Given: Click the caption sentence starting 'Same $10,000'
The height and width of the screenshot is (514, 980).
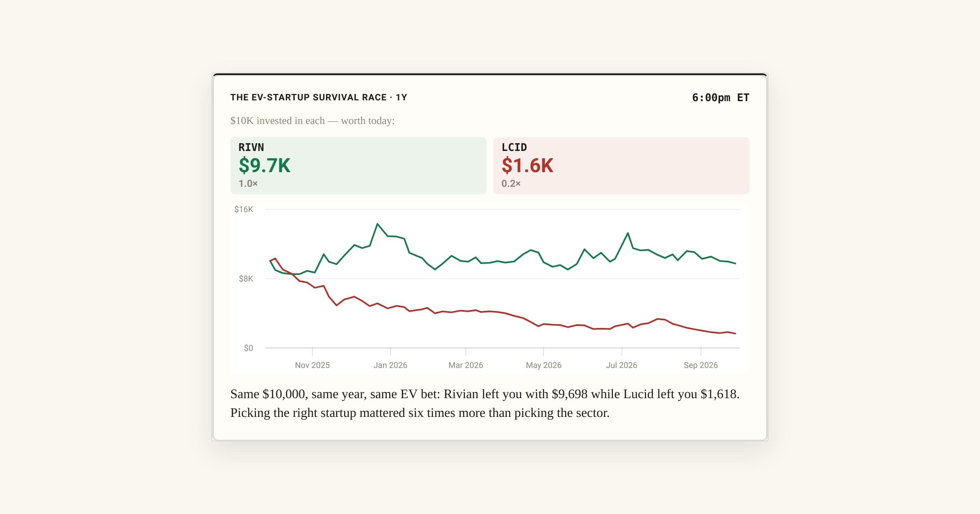Looking at the screenshot, I should [485, 394].
